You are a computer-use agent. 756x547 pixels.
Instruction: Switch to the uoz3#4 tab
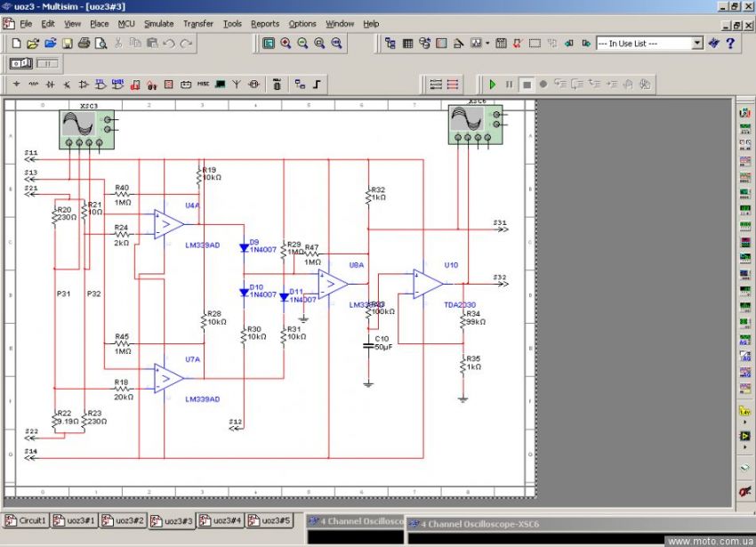(x=221, y=520)
